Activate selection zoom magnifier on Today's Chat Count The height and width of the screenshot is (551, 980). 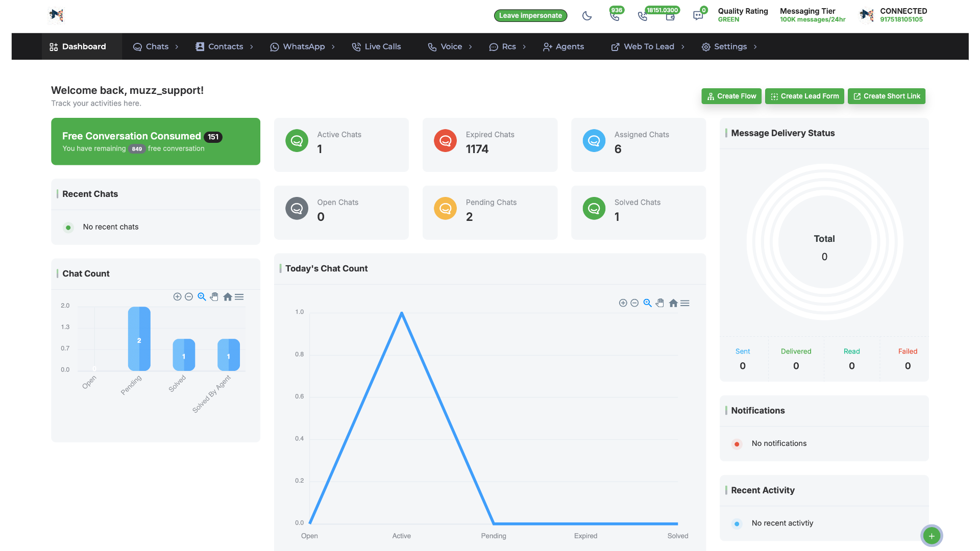[x=647, y=303]
